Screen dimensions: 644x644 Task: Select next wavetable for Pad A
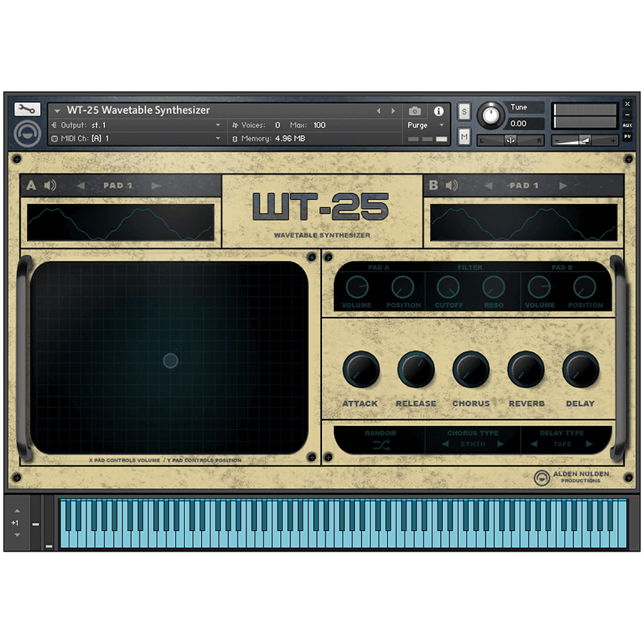tap(156, 185)
